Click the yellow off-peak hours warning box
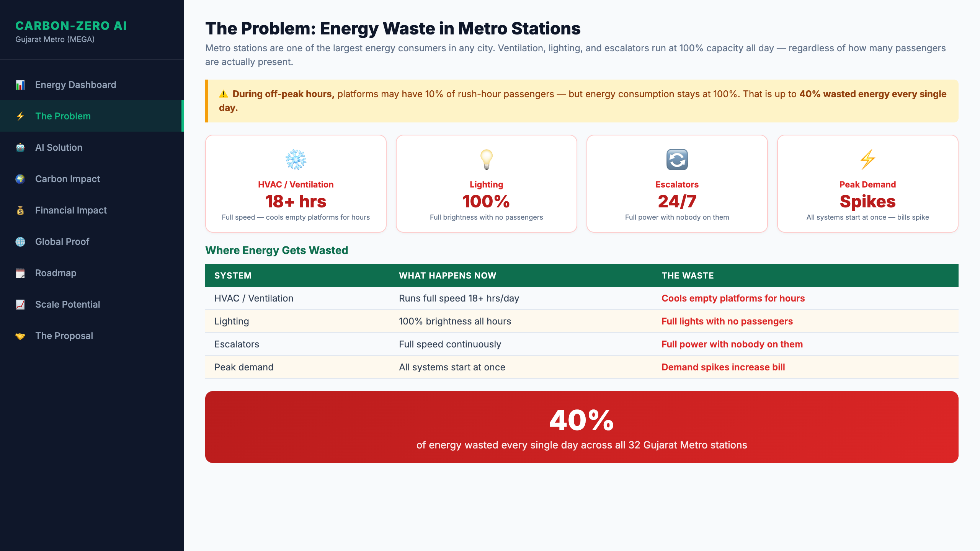Viewport: 980px width, 551px height. pyautogui.click(x=581, y=101)
